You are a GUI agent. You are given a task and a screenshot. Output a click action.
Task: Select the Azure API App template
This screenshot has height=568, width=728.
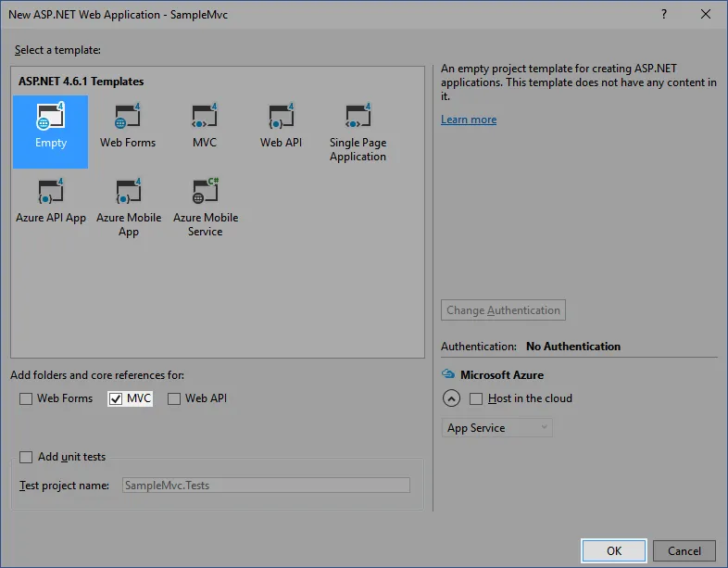click(x=51, y=201)
